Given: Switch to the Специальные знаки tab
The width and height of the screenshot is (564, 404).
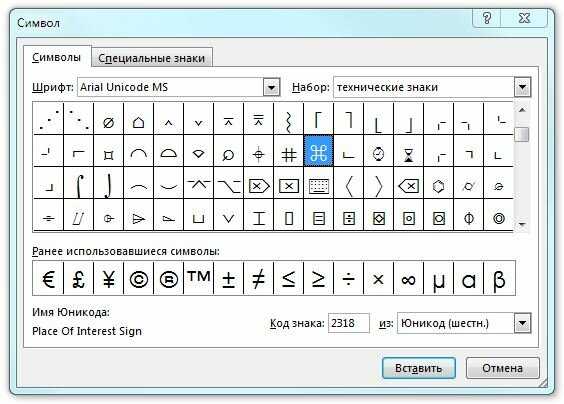Looking at the screenshot, I should [x=152, y=58].
